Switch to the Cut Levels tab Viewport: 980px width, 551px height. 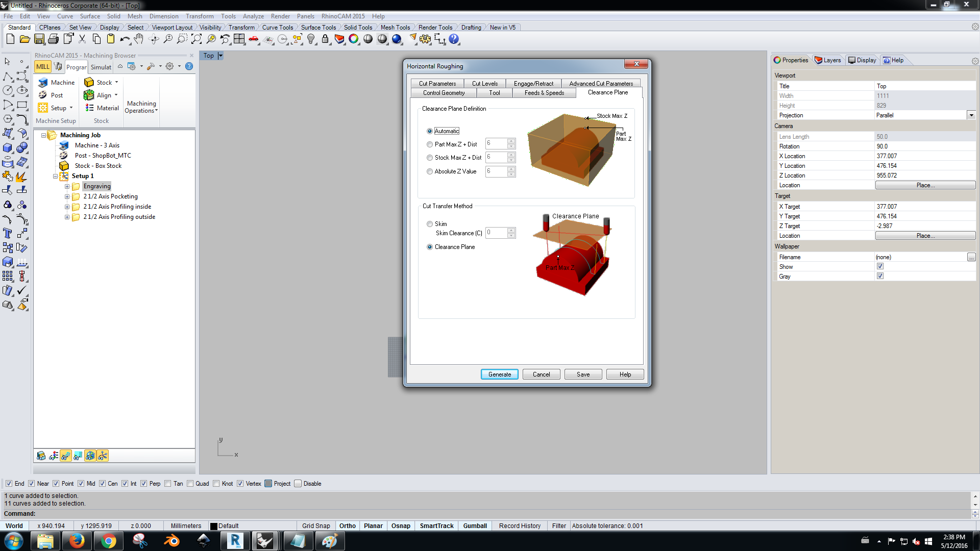485,84
